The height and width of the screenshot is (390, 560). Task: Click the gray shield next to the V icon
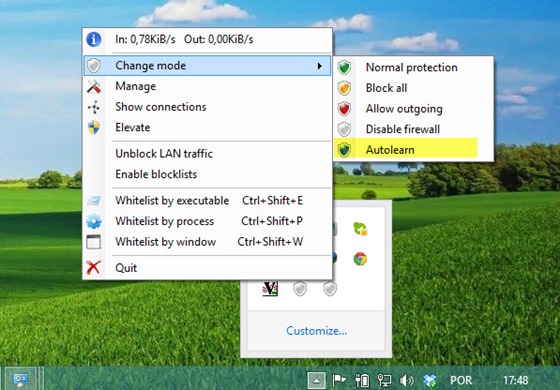[300, 289]
